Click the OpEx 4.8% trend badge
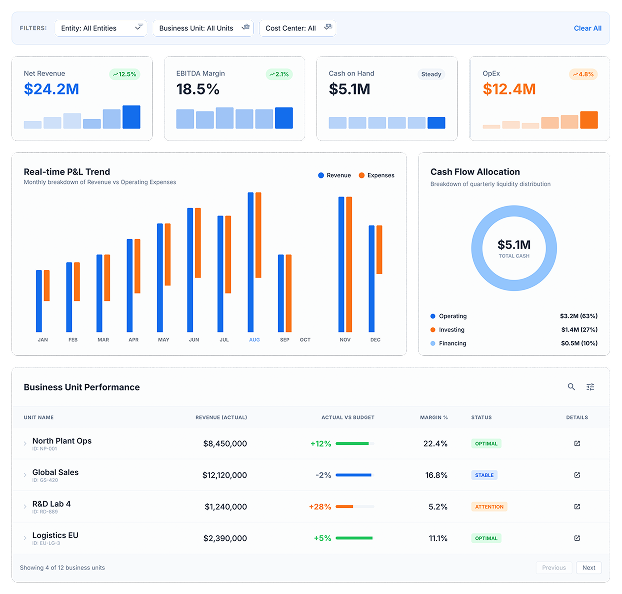622x594 pixels. [x=583, y=74]
